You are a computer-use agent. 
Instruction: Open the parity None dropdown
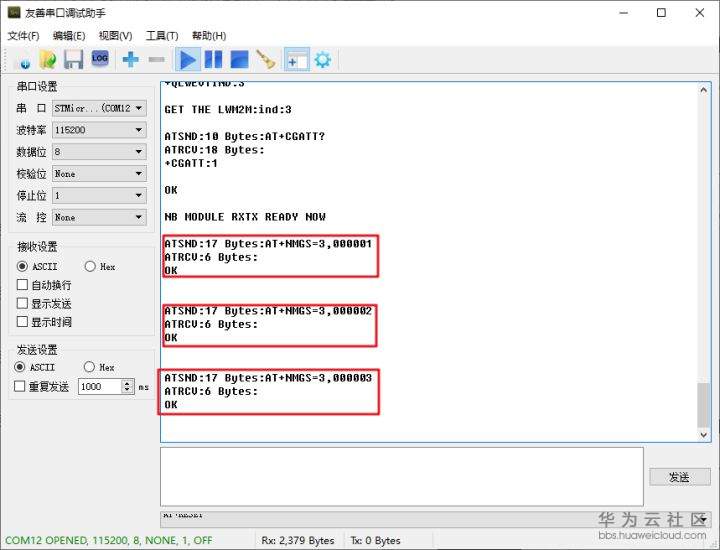(99, 174)
